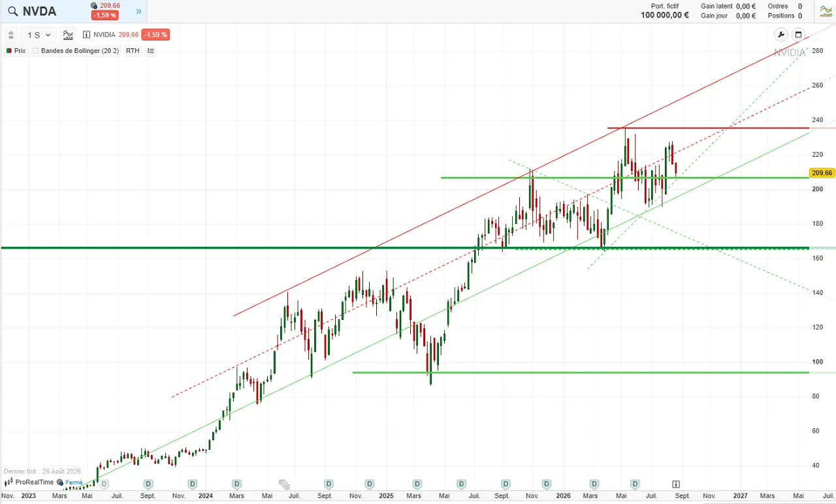Viewport: 836px width, 504px height.
Task: Click dividend marker between Nov. 2023 and 2024
Action: (192, 484)
